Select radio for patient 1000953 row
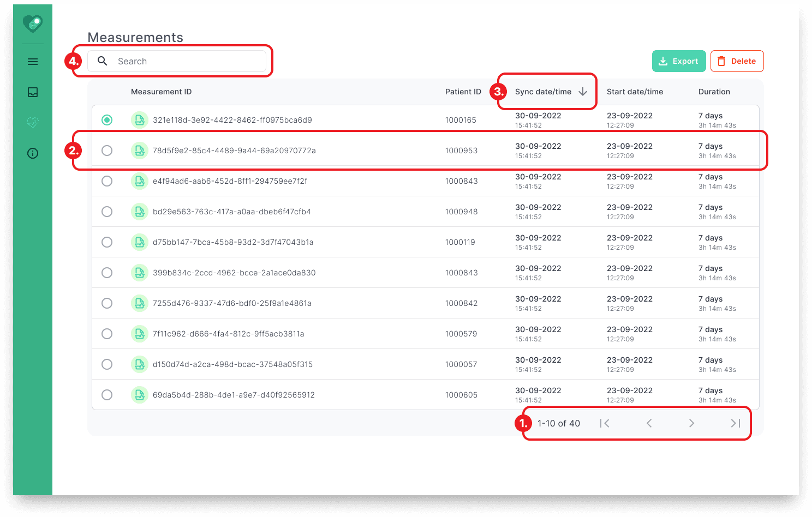The width and height of the screenshot is (812, 517). tap(107, 151)
